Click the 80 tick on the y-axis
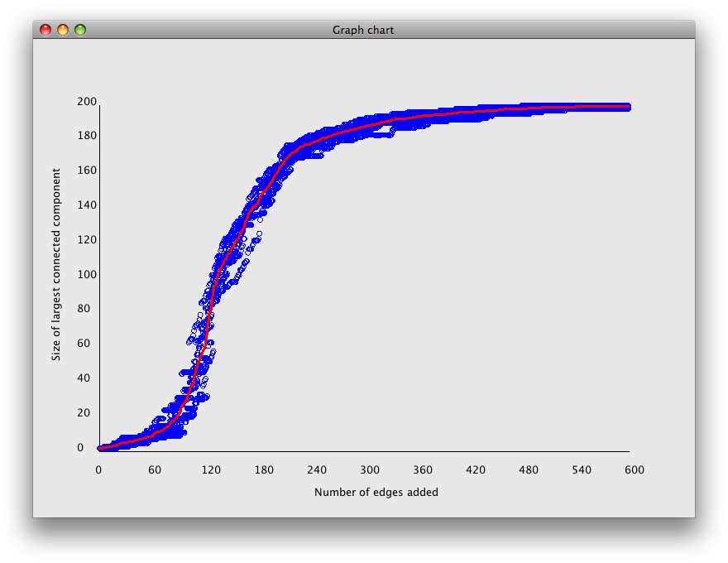The image size is (728, 563). pos(83,309)
